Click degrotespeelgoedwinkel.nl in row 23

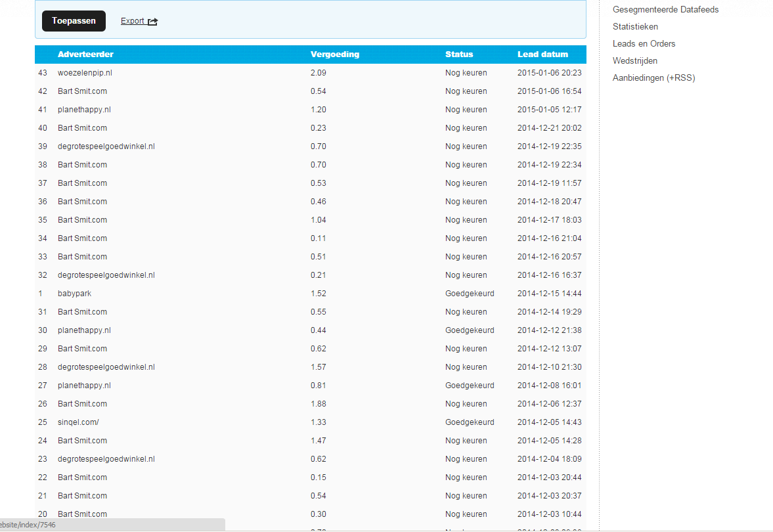106,459
